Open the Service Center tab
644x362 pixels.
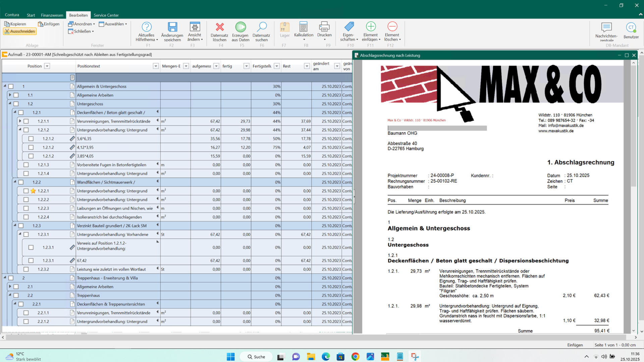point(106,15)
